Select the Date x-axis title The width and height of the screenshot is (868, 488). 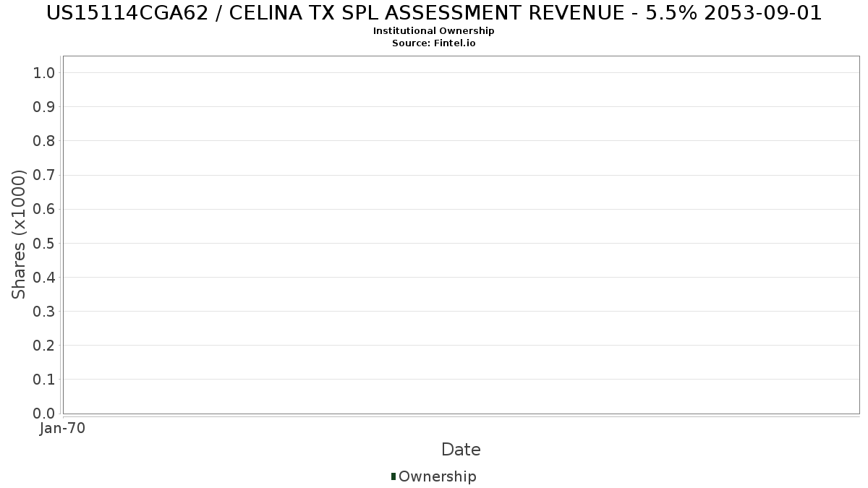[461, 450]
